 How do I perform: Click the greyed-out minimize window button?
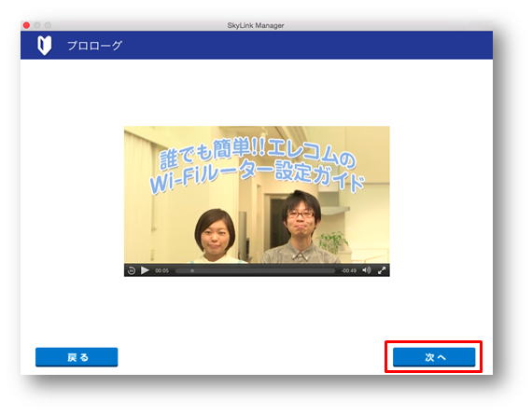coord(37,25)
